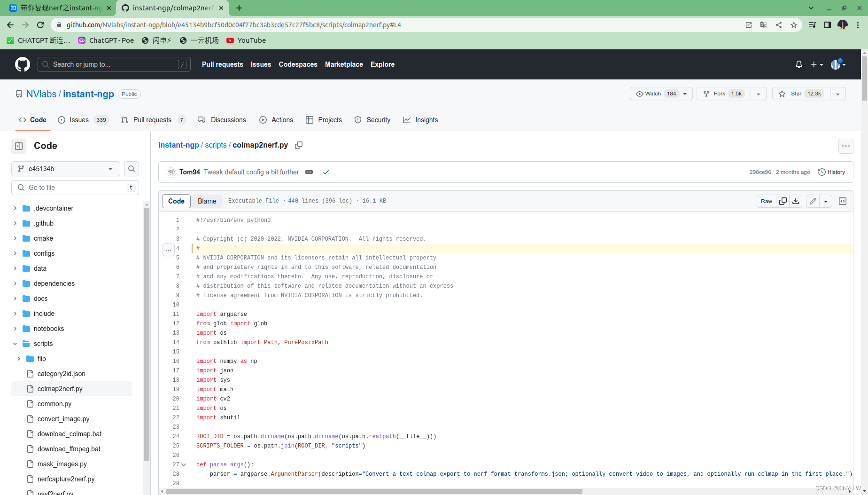Expand the dependencies folder
Viewport: 868px width, 495px height.
pyautogui.click(x=15, y=283)
